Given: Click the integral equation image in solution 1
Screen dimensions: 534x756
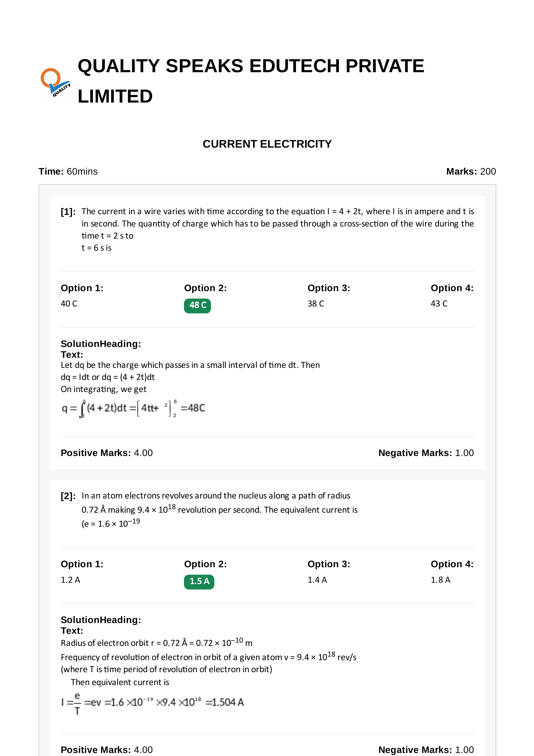Looking at the screenshot, I should pyautogui.click(x=133, y=408).
